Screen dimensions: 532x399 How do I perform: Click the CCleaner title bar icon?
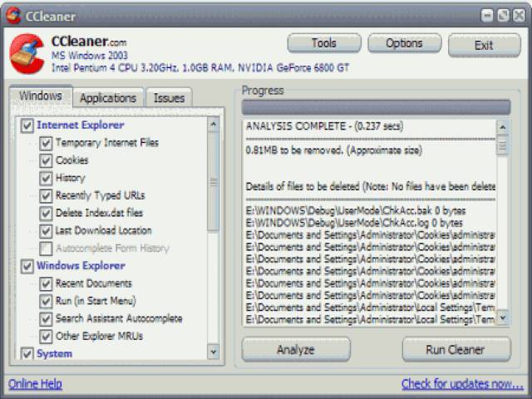tap(13, 14)
